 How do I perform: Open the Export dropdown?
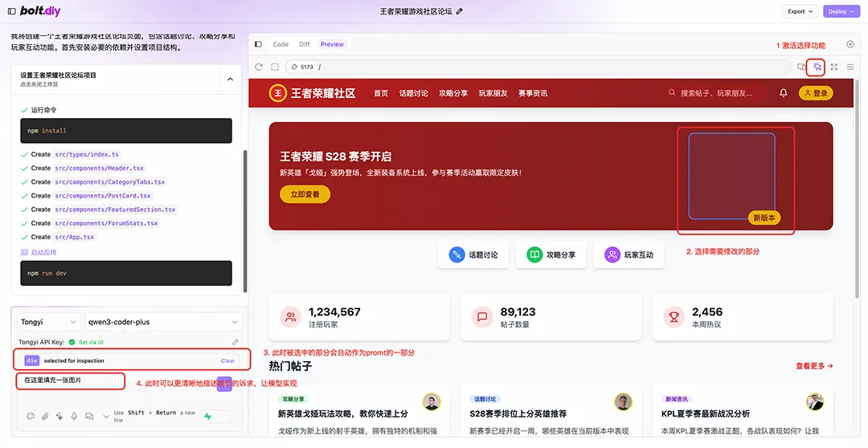click(x=800, y=11)
